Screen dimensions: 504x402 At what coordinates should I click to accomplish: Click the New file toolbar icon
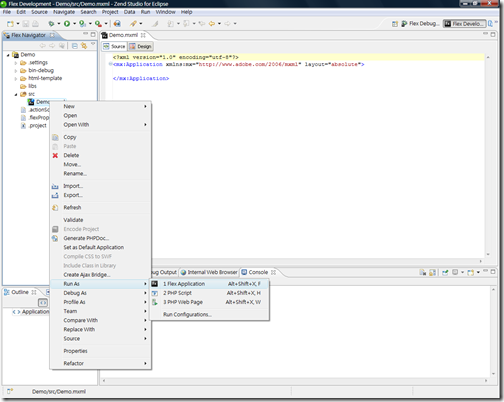[10, 24]
